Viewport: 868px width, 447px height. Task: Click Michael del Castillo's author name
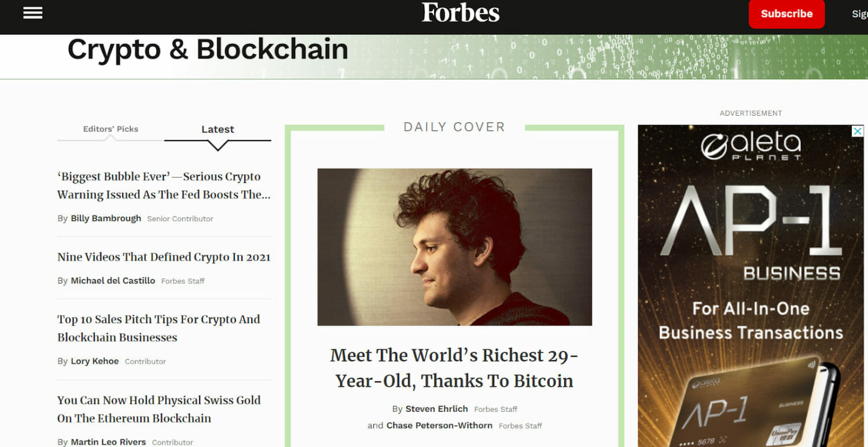pyautogui.click(x=112, y=281)
